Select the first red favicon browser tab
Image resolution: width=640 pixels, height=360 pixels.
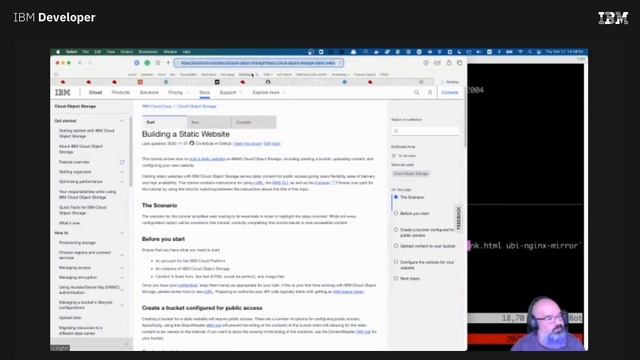pyautogui.click(x=63, y=82)
